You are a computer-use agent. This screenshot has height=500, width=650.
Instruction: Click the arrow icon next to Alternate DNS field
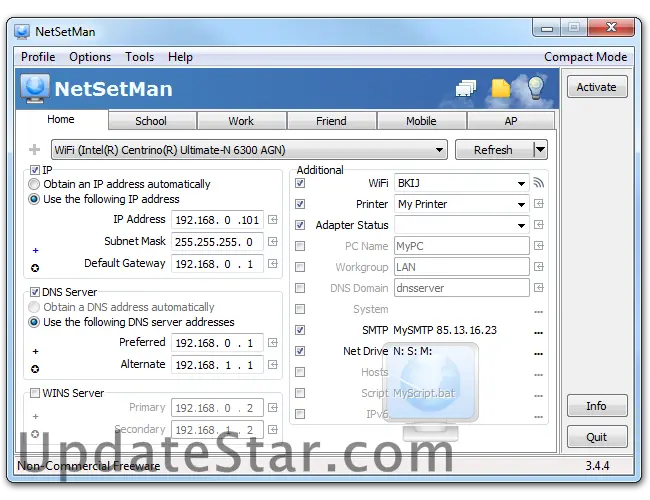pos(273,365)
